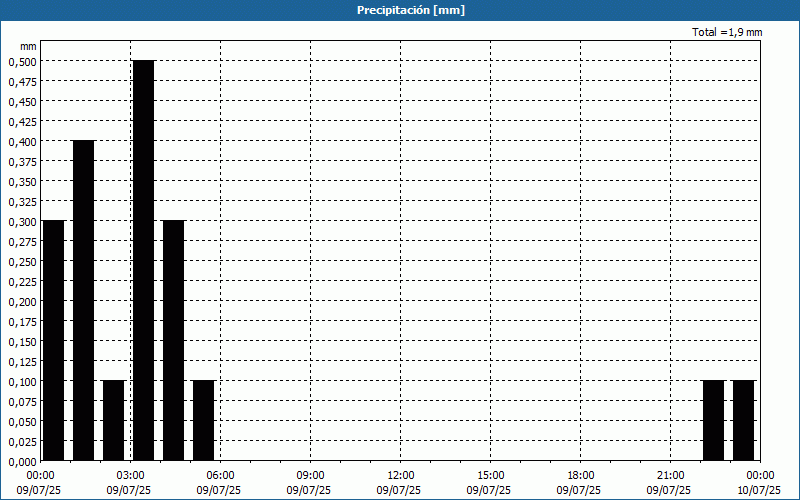Click the 0,300 y-axis value
This screenshot has height=500, width=800.
click(x=22, y=221)
